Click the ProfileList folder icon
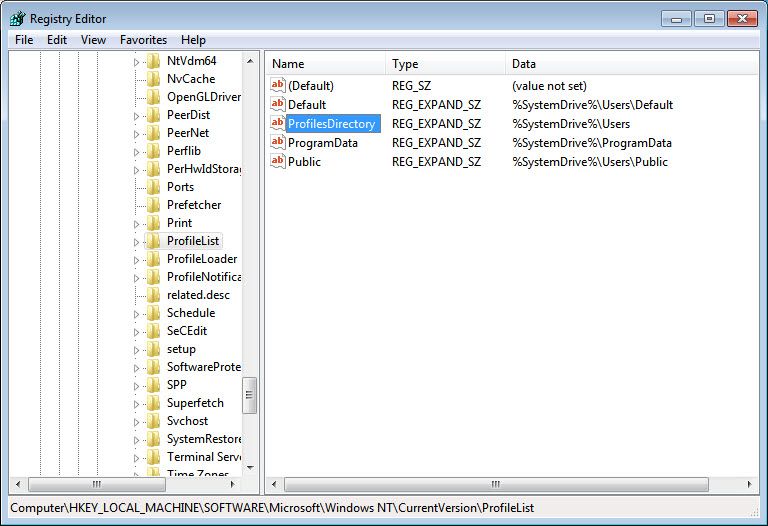Screen dimensions: 768x526 [x=153, y=241]
